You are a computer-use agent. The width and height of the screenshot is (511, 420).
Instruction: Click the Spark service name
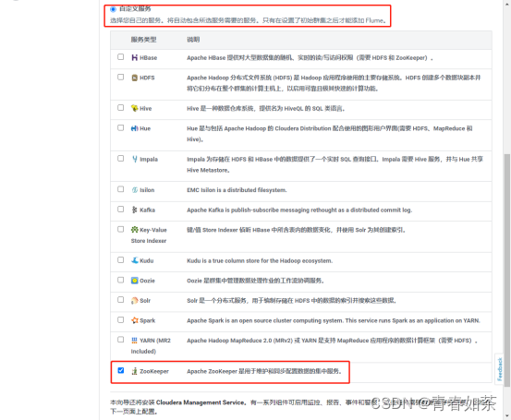[x=147, y=320]
